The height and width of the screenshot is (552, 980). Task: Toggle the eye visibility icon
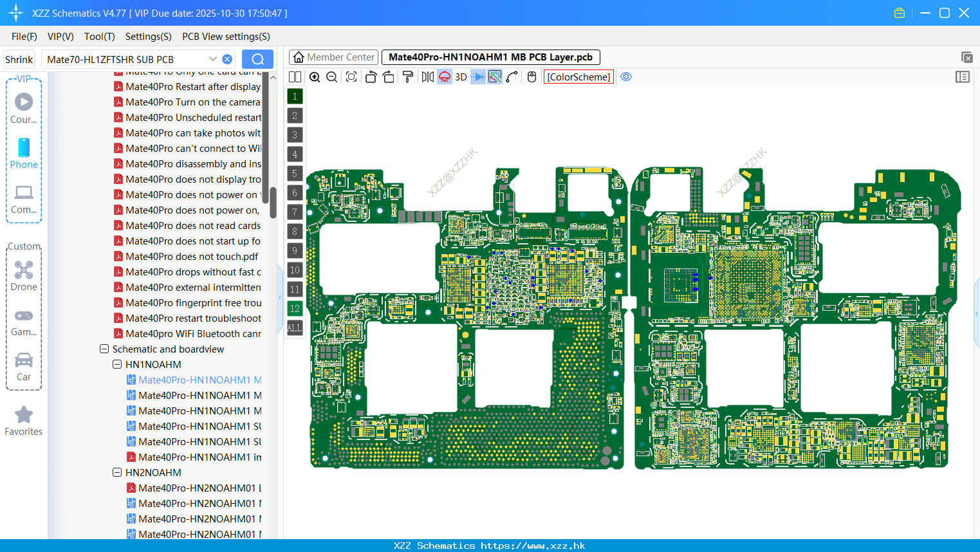[x=626, y=77]
